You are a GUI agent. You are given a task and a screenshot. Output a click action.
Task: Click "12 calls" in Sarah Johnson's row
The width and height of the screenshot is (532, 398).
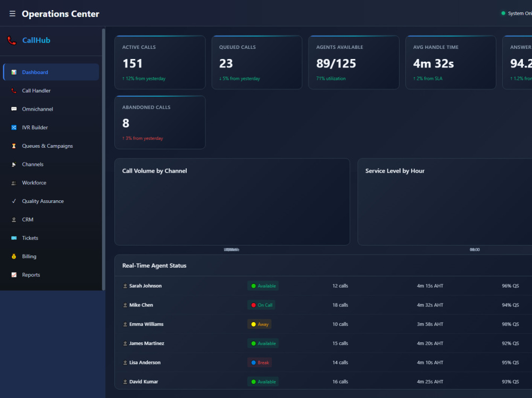340,286
